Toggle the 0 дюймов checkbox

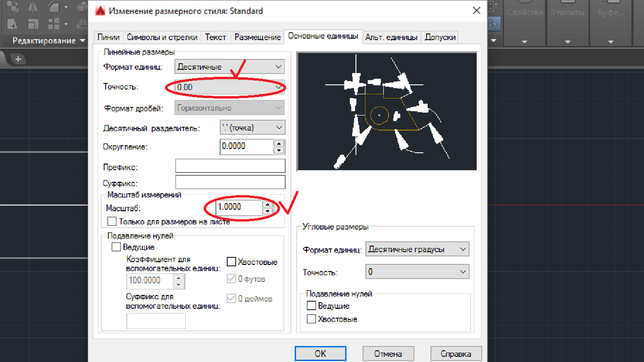(231, 298)
